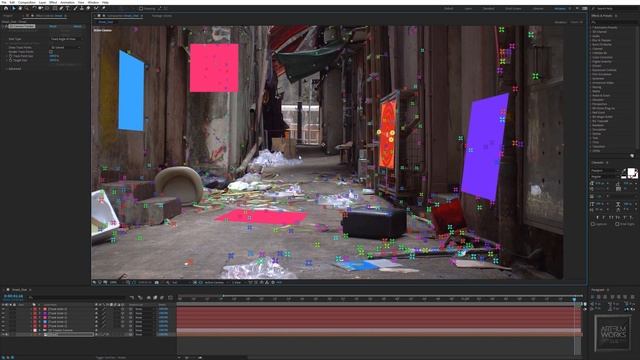640x360 pixels.
Task: Select the Eraser tool
Action: (x=88, y=8)
